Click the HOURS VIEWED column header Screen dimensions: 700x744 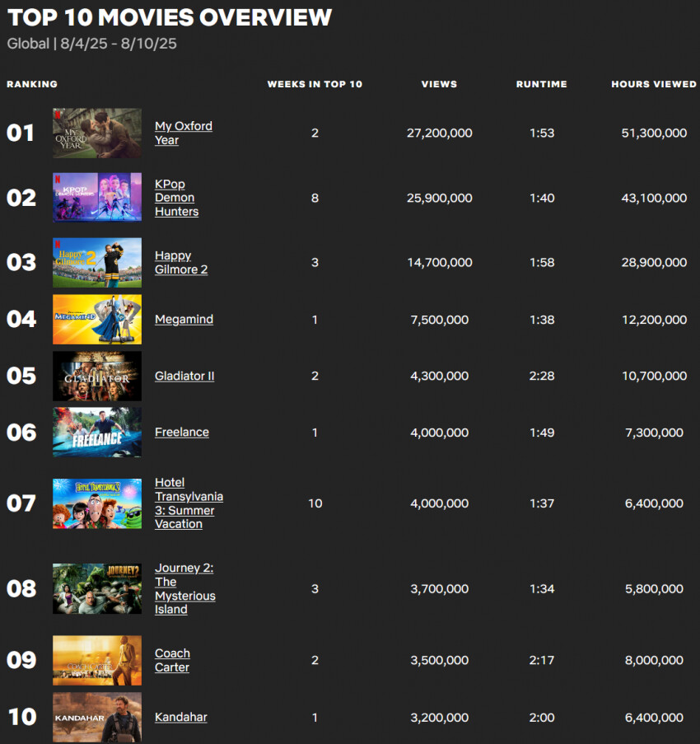[654, 84]
